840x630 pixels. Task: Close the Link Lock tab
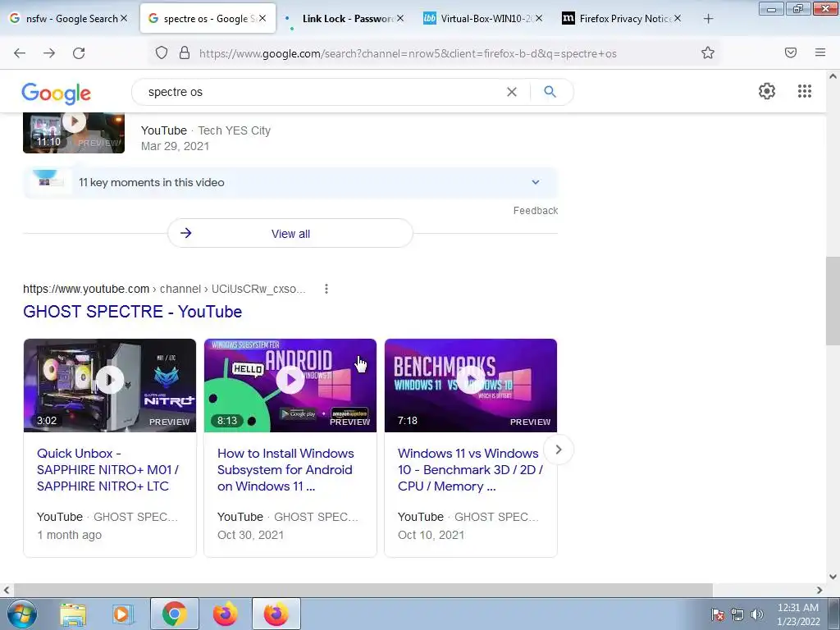tap(400, 19)
